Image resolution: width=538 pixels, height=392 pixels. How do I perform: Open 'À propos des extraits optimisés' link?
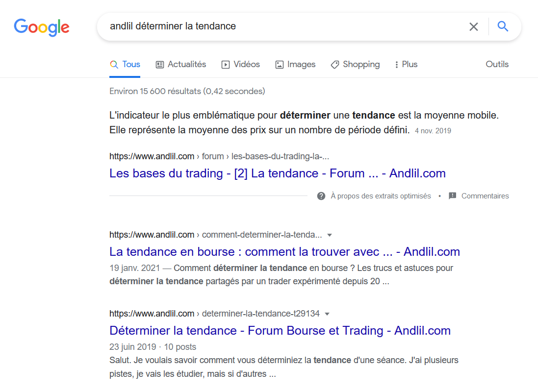pos(381,196)
